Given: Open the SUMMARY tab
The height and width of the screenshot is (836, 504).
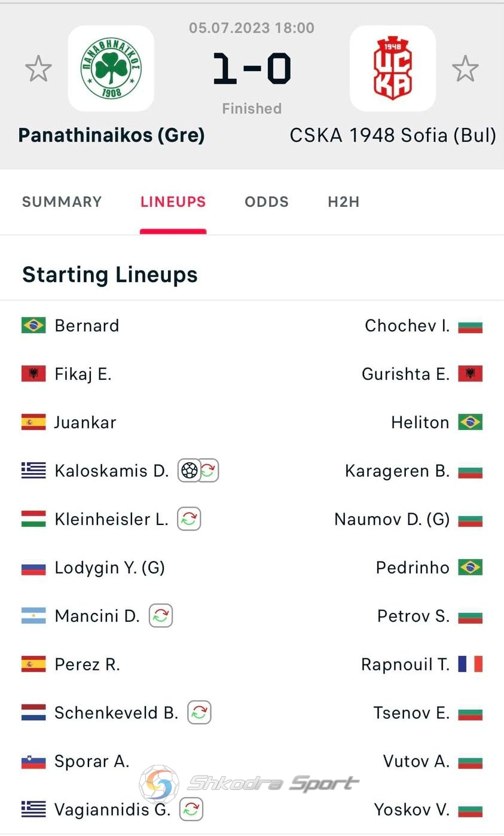Looking at the screenshot, I should (x=62, y=202).
